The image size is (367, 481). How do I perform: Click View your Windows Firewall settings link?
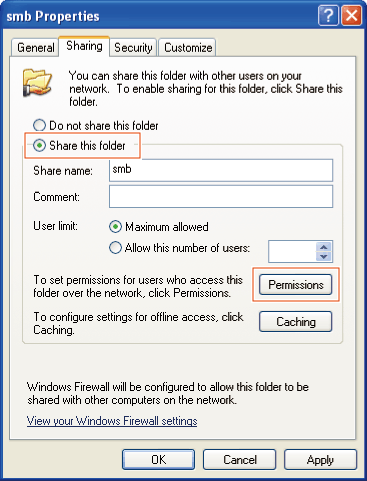point(112,421)
